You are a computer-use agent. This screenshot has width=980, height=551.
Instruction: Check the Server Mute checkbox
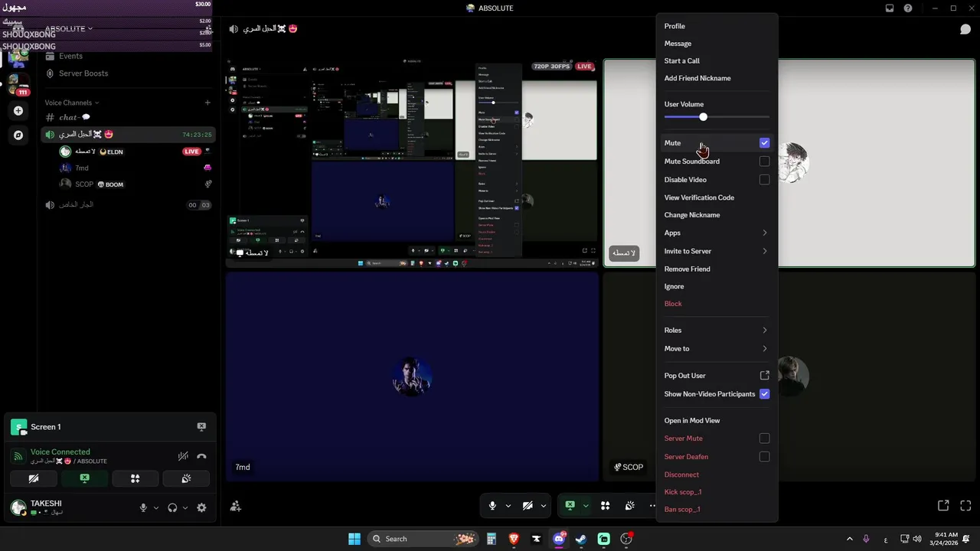764,439
